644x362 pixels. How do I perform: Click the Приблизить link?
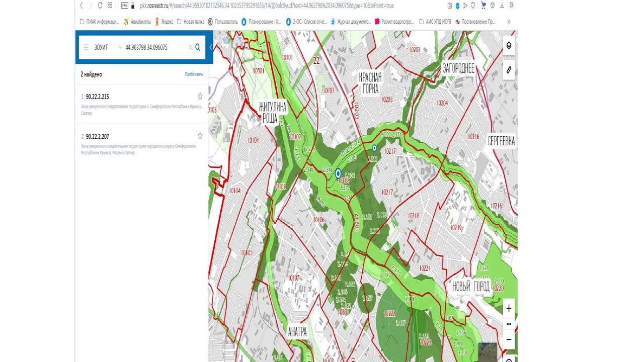point(194,74)
